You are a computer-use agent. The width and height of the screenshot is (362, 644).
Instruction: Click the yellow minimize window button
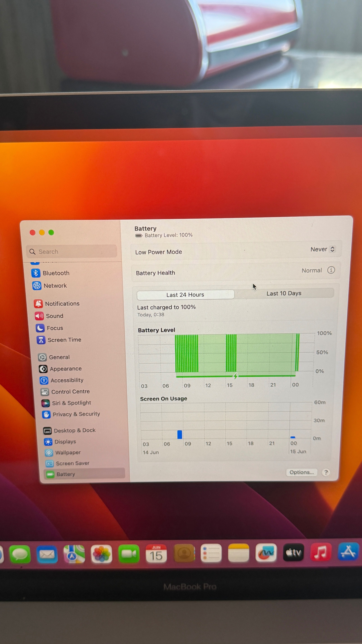(x=42, y=232)
